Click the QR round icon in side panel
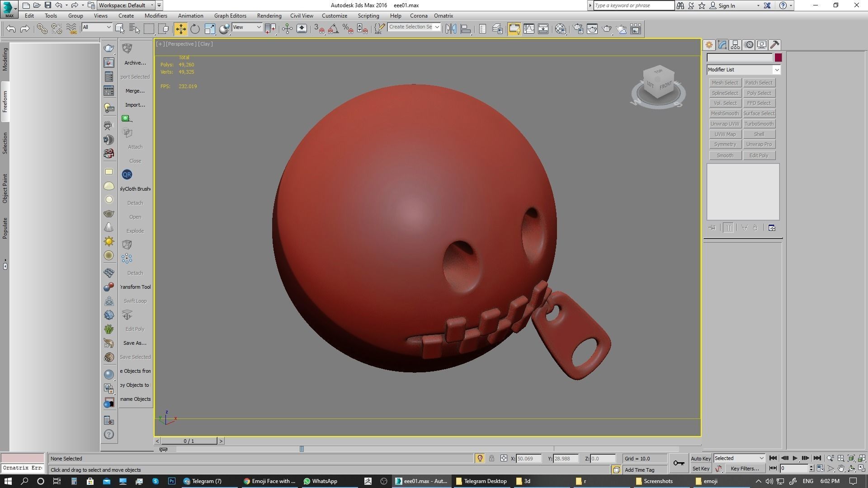The height and width of the screenshot is (488, 868). [x=127, y=174]
